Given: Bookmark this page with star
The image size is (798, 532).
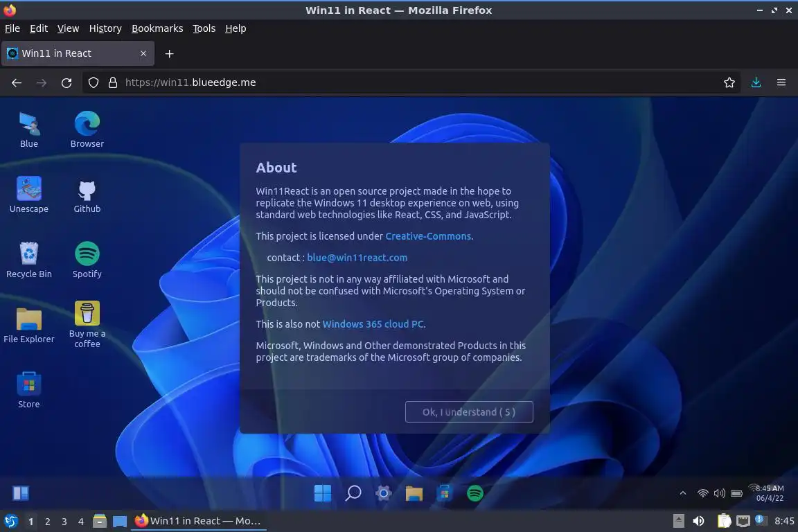Looking at the screenshot, I should point(729,82).
